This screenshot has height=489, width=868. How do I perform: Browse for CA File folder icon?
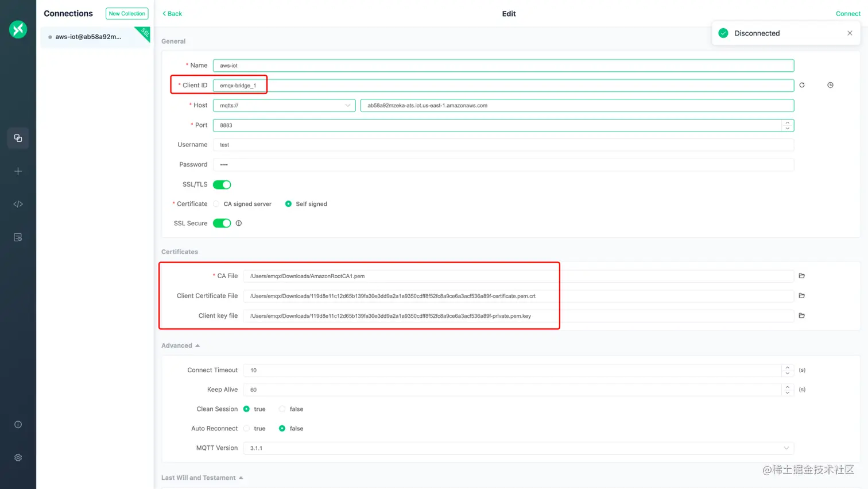click(802, 276)
